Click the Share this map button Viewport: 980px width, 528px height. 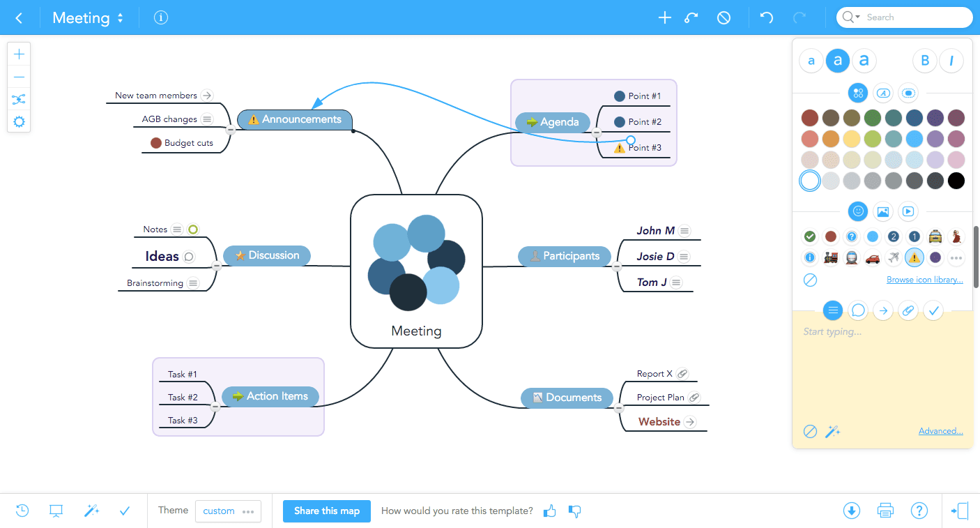point(326,511)
